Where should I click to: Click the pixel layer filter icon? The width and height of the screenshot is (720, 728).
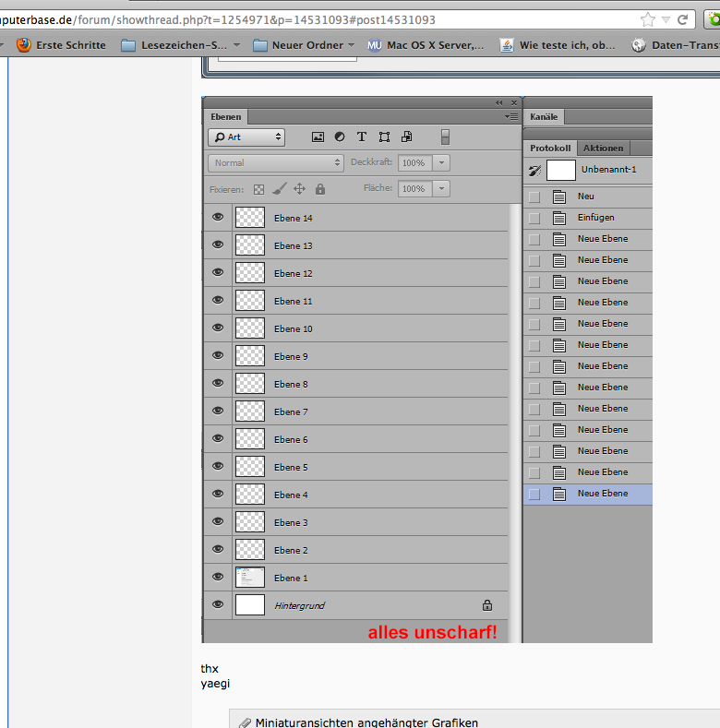(x=318, y=137)
